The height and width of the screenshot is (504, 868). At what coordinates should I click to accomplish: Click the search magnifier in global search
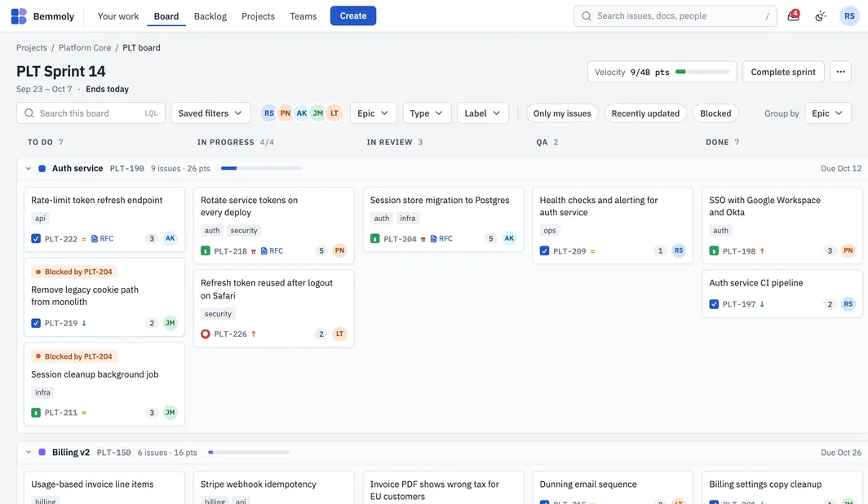[587, 16]
